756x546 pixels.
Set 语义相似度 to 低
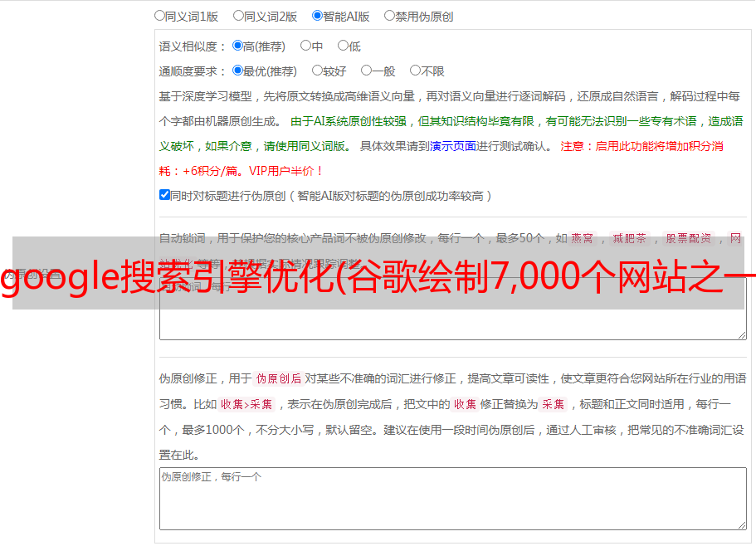point(343,46)
